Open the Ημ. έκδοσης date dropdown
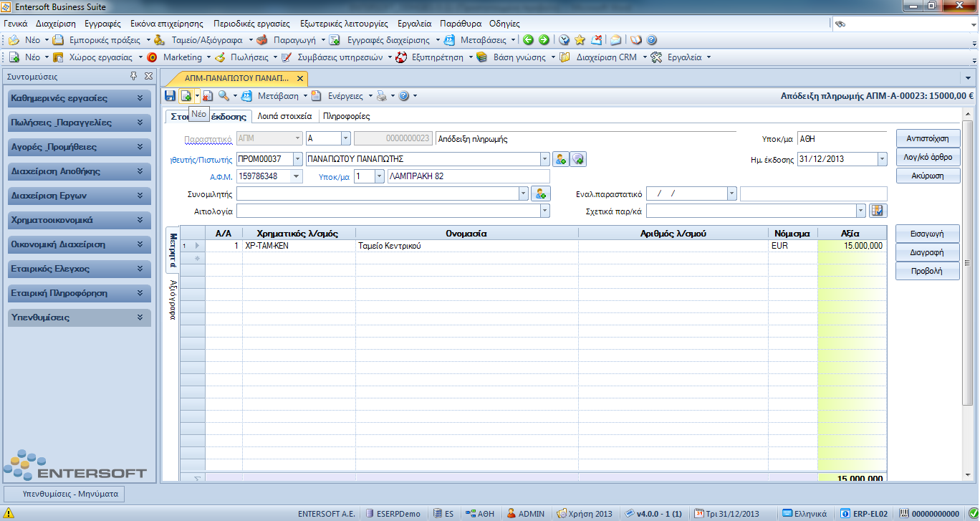The image size is (980, 521). 882,159
